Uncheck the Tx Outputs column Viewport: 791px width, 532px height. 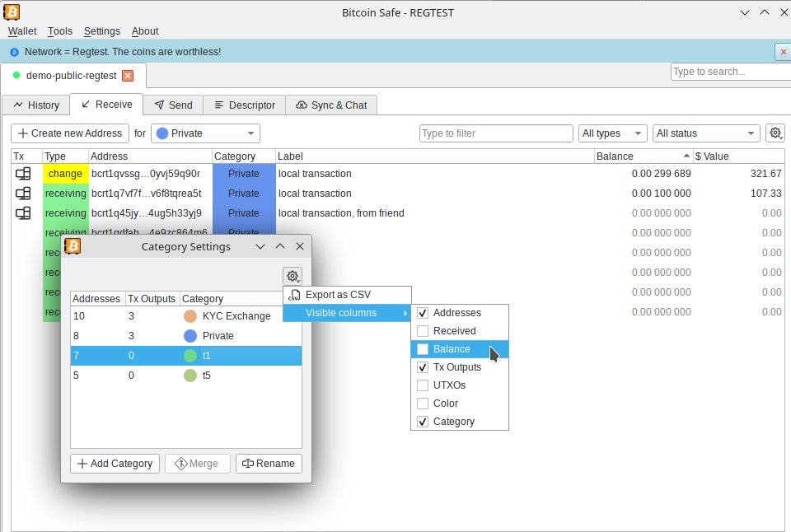(x=423, y=367)
